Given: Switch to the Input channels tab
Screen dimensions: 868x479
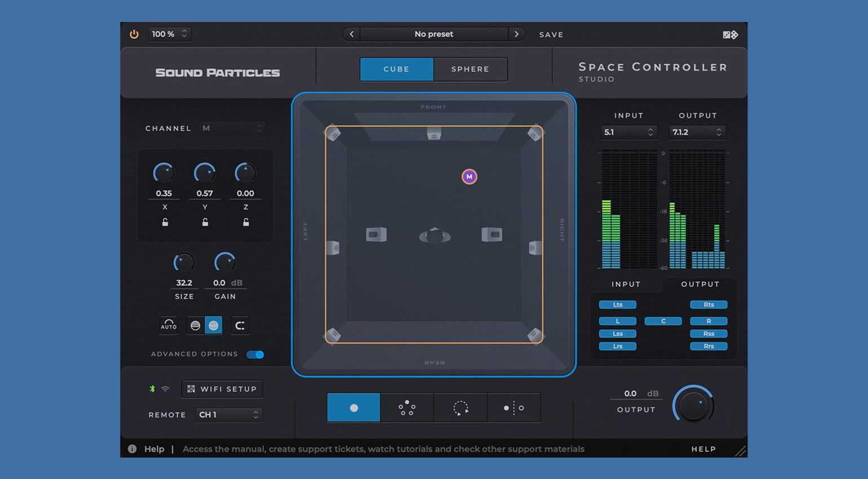Looking at the screenshot, I should pyautogui.click(x=626, y=285).
